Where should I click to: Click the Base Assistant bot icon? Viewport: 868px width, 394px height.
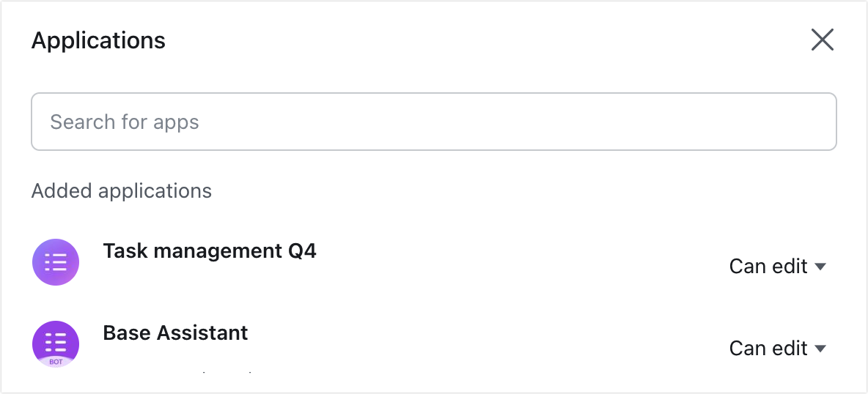point(56,344)
